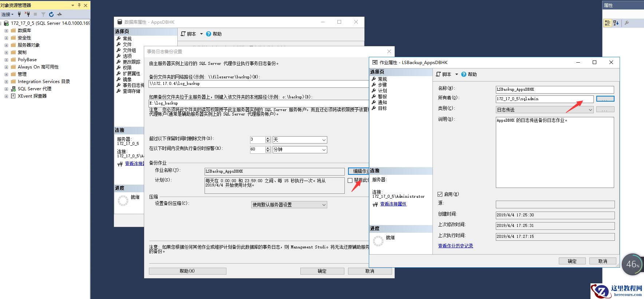644x299 pixels.
Task: Select the 步骤 page in 作业属性
Action: tap(382, 85)
